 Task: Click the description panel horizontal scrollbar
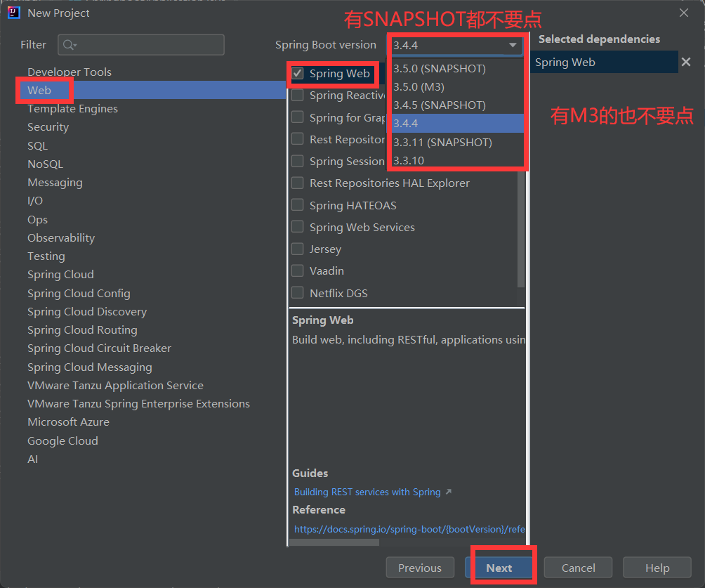coord(334,542)
